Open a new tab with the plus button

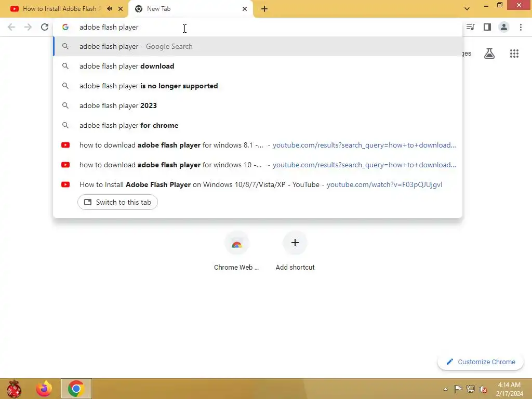264,9
